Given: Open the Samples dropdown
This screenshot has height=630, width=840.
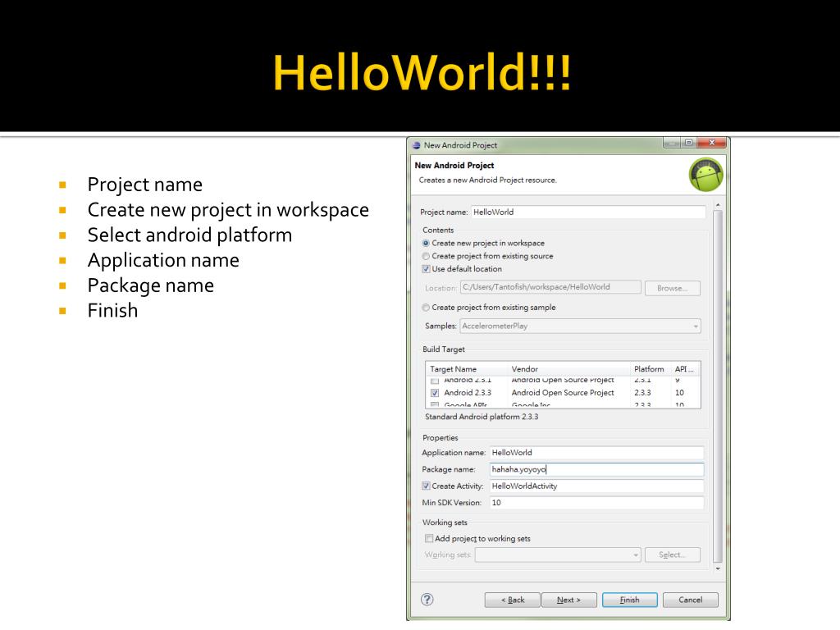Looking at the screenshot, I should tap(580, 326).
